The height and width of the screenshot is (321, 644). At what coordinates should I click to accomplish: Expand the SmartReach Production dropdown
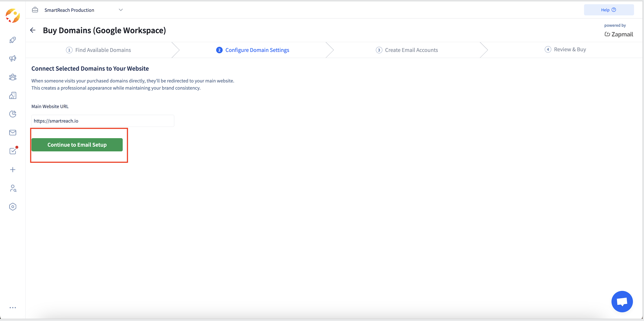[x=120, y=10]
